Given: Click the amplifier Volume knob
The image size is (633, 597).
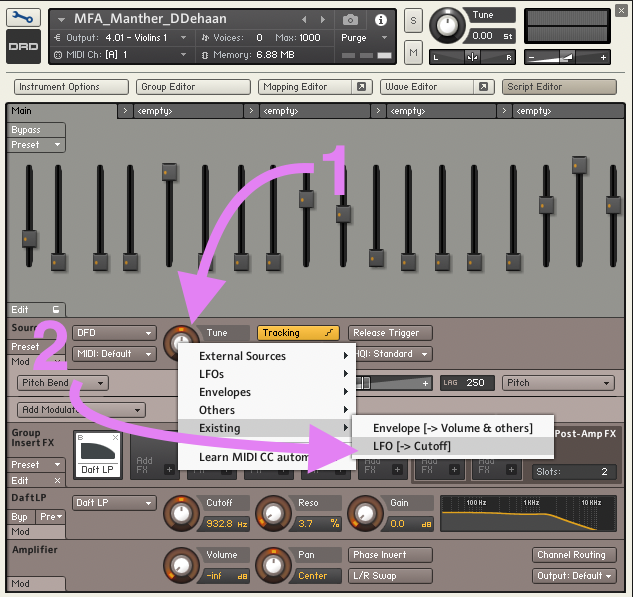Looking at the screenshot, I should (x=181, y=565).
